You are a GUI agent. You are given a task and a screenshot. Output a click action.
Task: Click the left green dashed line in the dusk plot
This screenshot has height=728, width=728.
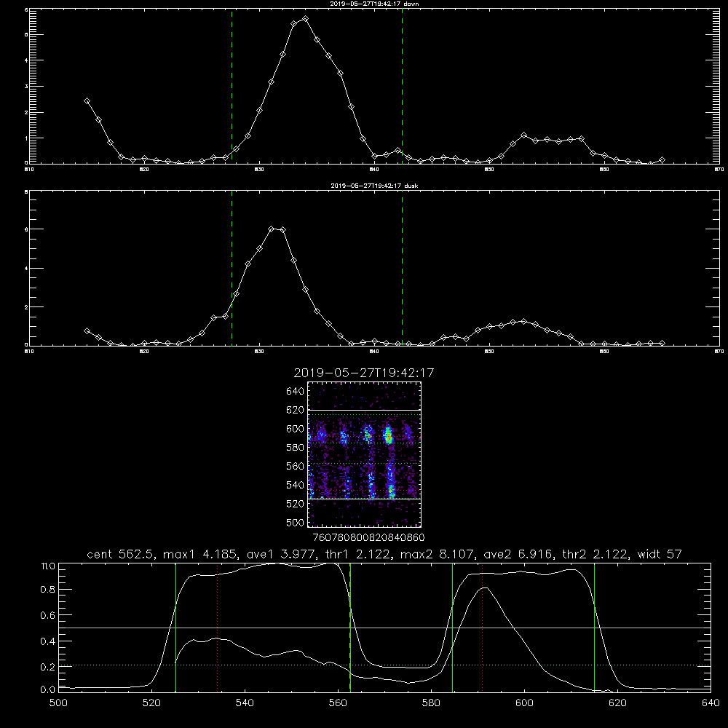232,268
